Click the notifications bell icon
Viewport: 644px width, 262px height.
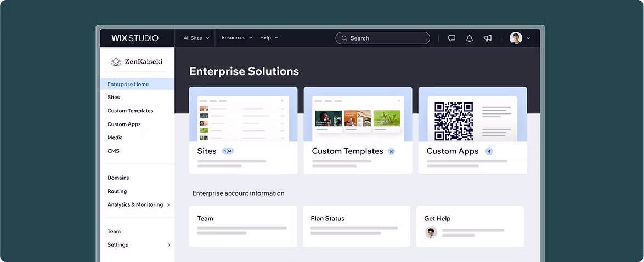click(470, 38)
